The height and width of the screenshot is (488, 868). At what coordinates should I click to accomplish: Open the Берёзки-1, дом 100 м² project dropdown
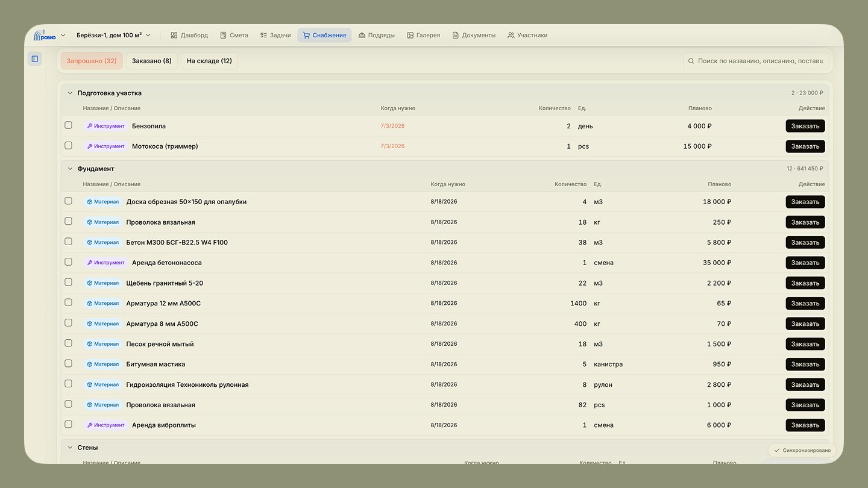click(x=113, y=36)
